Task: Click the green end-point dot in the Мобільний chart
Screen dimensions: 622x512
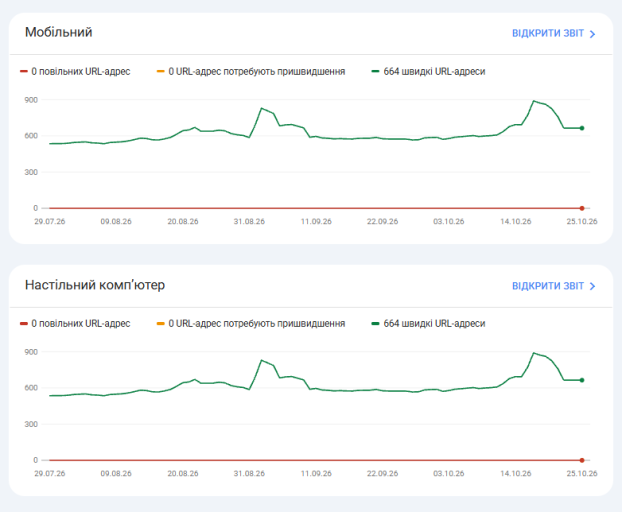Action: pyautogui.click(x=582, y=128)
